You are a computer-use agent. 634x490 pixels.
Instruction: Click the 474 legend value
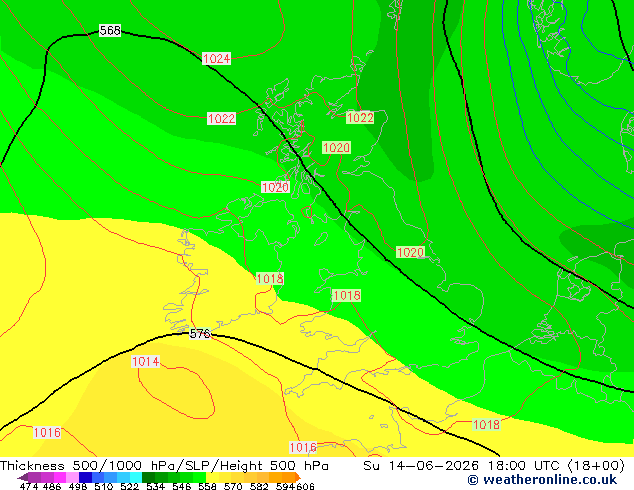click(x=29, y=486)
